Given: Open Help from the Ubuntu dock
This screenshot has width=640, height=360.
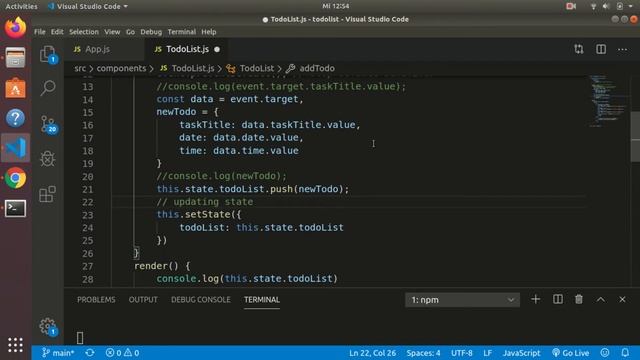Looking at the screenshot, I should pos(16,118).
